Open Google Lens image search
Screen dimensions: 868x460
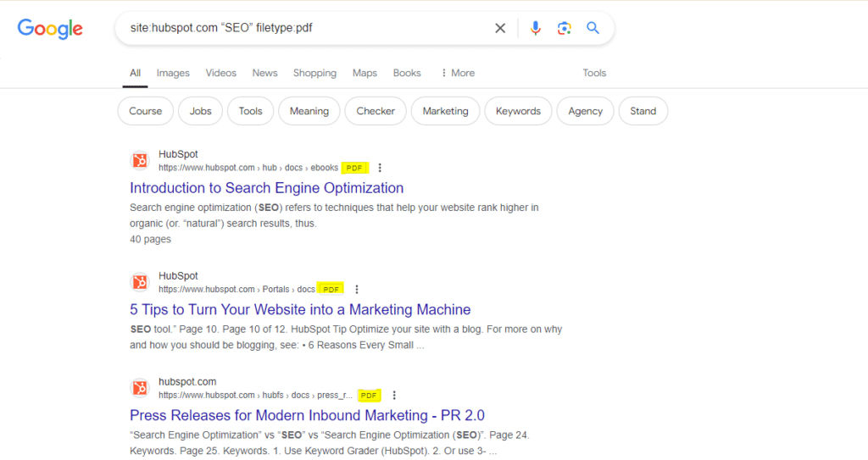pyautogui.click(x=564, y=28)
